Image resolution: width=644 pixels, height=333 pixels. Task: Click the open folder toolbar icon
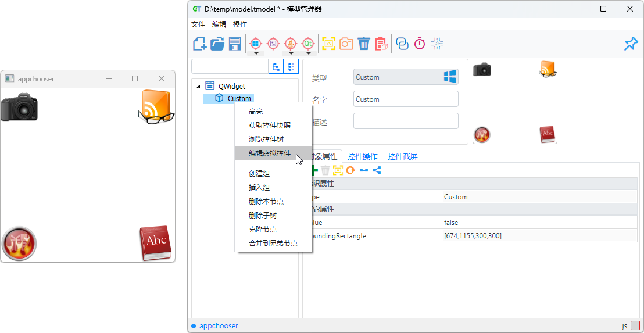pos(217,44)
